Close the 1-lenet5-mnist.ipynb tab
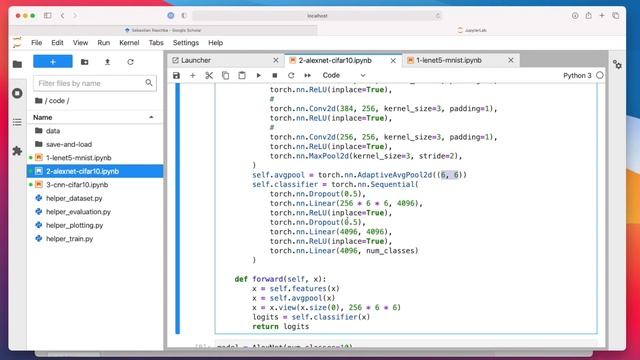Viewport: 640px width, 360px height. [511, 60]
